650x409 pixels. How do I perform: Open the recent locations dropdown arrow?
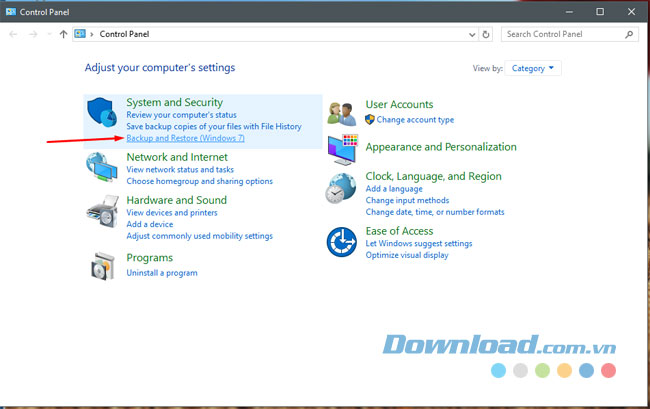click(x=49, y=34)
